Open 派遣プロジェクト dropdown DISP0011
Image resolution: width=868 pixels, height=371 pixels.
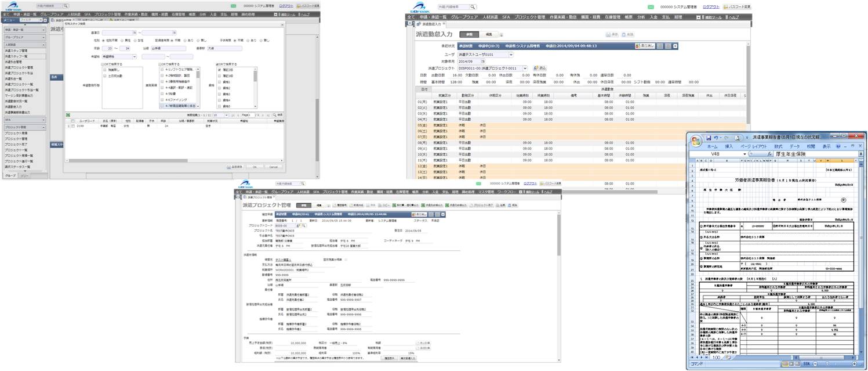click(x=525, y=68)
